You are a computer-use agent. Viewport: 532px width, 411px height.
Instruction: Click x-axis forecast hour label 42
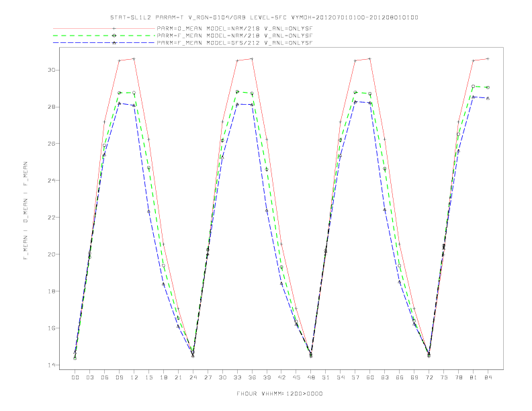tap(281, 377)
